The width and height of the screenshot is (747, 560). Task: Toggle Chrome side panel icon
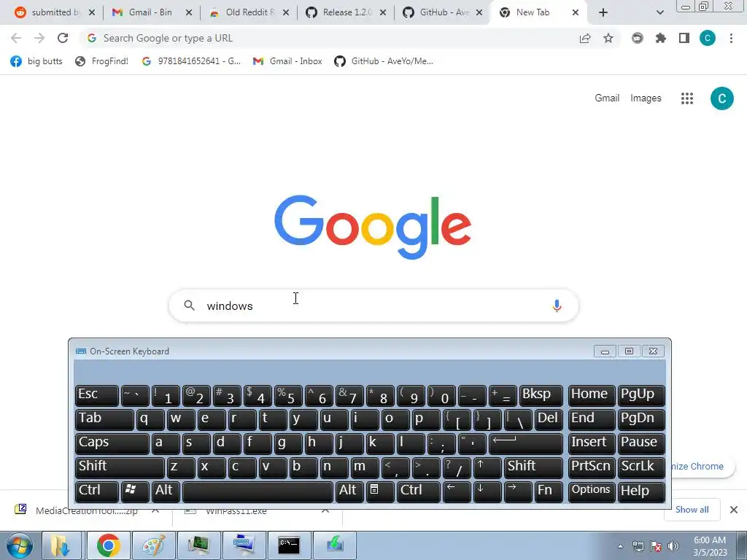684,38
